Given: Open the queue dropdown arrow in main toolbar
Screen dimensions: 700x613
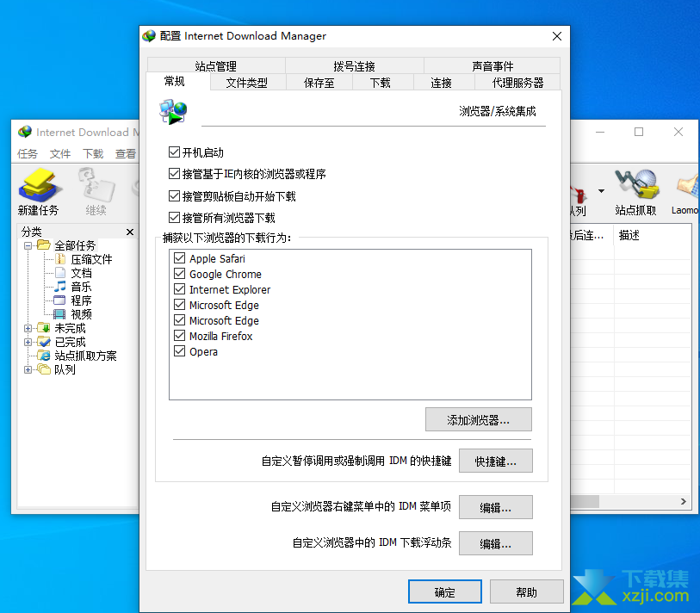Looking at the screenshot, I should pyautogui.click(x=601, y=191).
